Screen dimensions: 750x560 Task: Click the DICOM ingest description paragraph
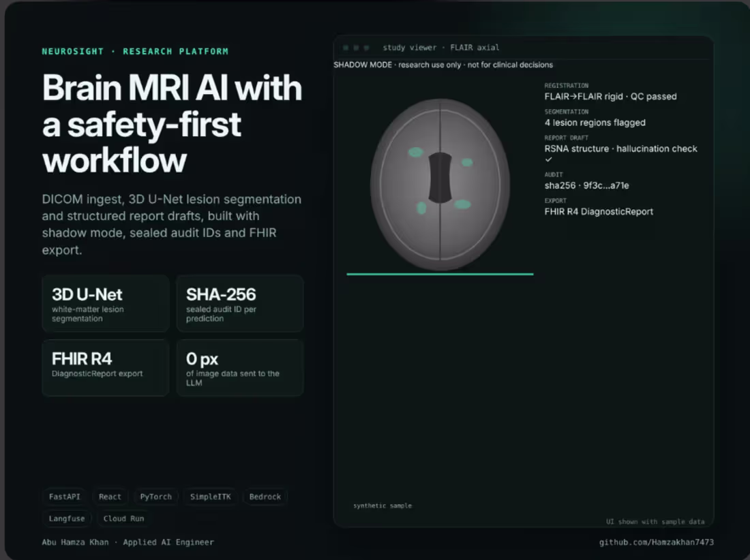point(172,225)
